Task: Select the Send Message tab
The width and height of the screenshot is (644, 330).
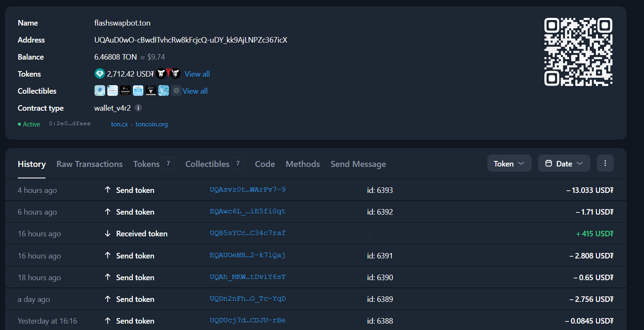Action: (358, 164)
